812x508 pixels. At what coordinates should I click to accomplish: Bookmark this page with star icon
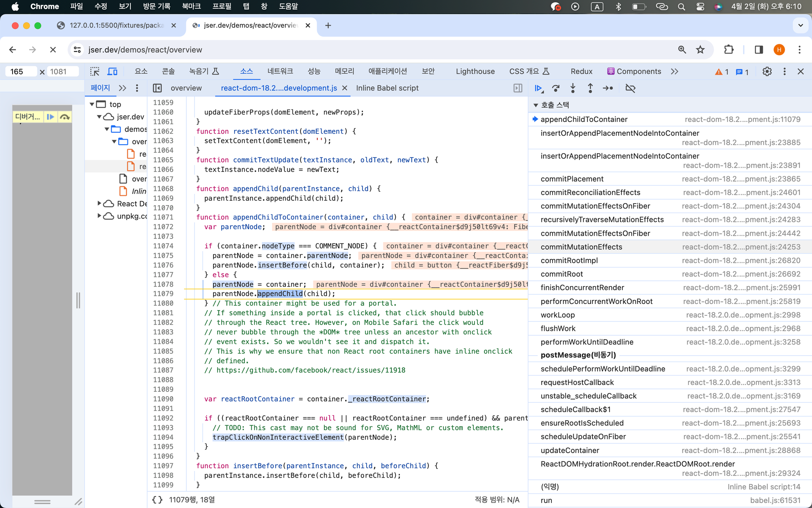tap(700, 50)
